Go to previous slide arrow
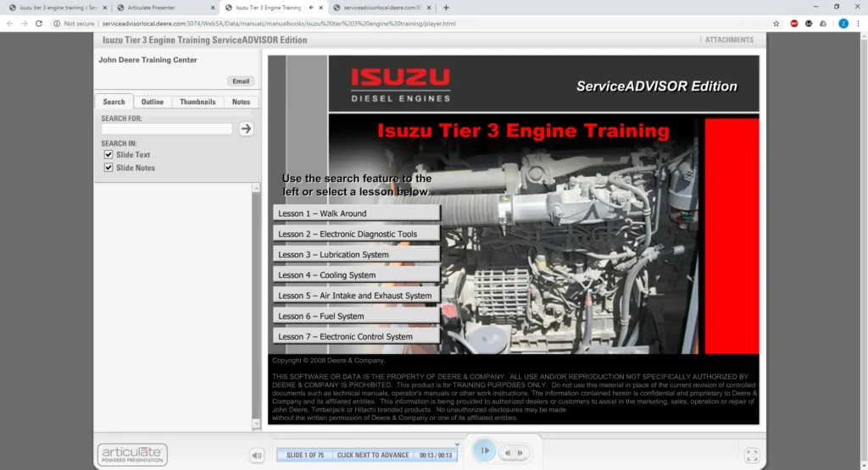The height and width of the screenshot is (470, 868). click(509, 452)
